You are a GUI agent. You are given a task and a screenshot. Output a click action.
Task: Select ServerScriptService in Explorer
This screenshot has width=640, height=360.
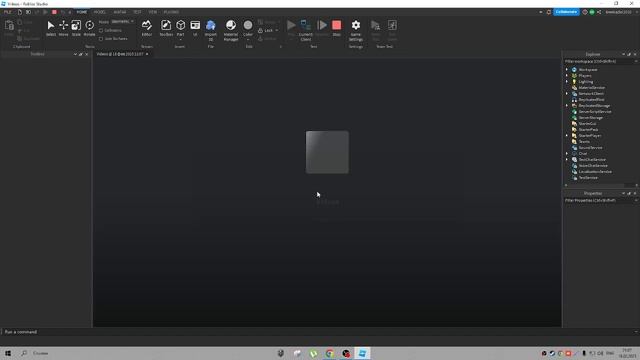coord(595,111)
